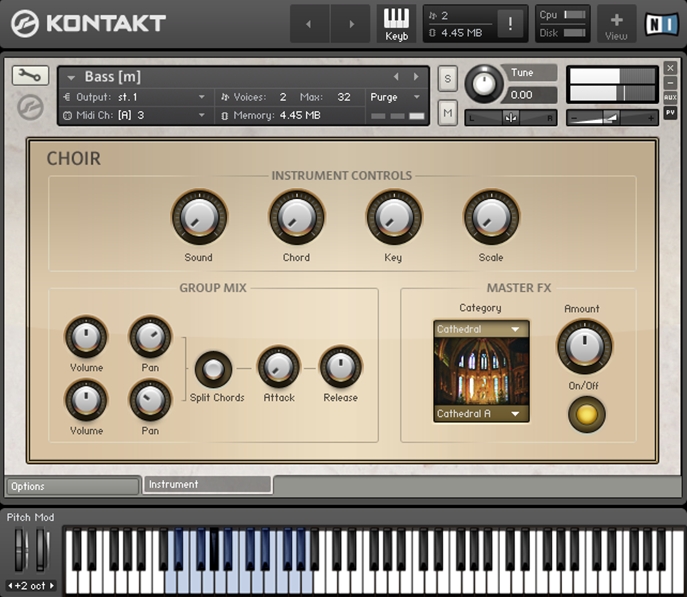Open the Purge dropdown menu
687x597 pixels.
click(396, 97)
